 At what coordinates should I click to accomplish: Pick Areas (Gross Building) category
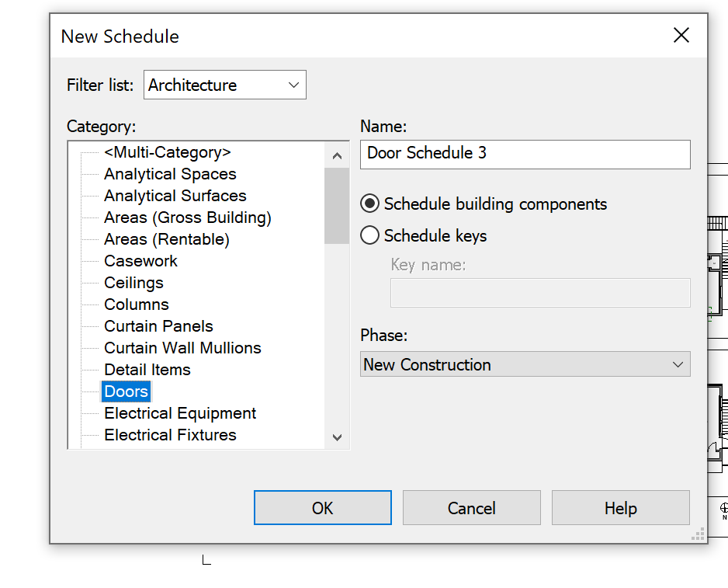pyautogui.click(x=187, y=217)
